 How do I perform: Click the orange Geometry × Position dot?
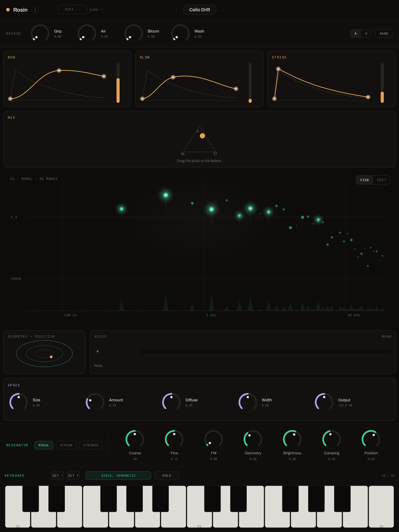(51, 357)
